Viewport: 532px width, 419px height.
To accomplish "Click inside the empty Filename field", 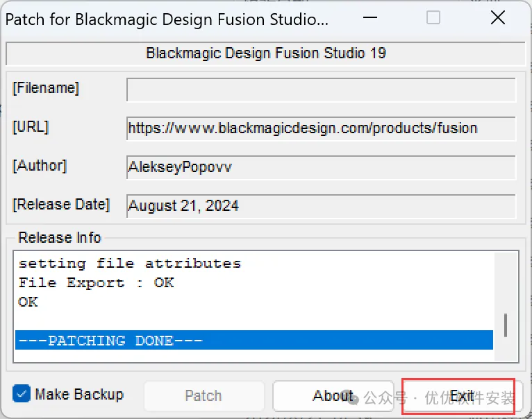I will point(321,90).
